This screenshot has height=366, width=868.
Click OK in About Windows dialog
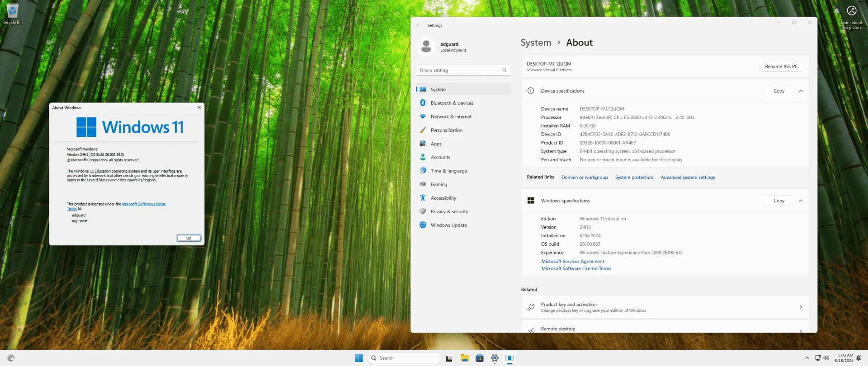(x=189, y=238)
